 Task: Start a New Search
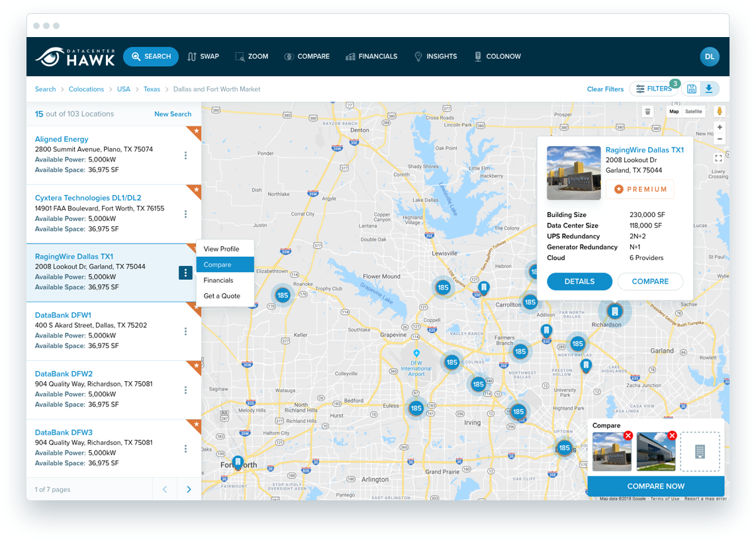point(173,114)
